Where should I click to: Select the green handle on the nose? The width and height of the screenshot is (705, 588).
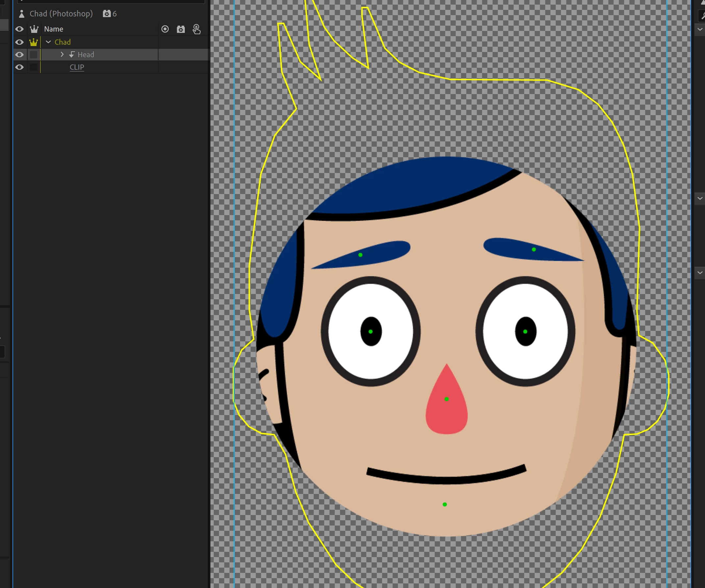(x=447, y=399)
